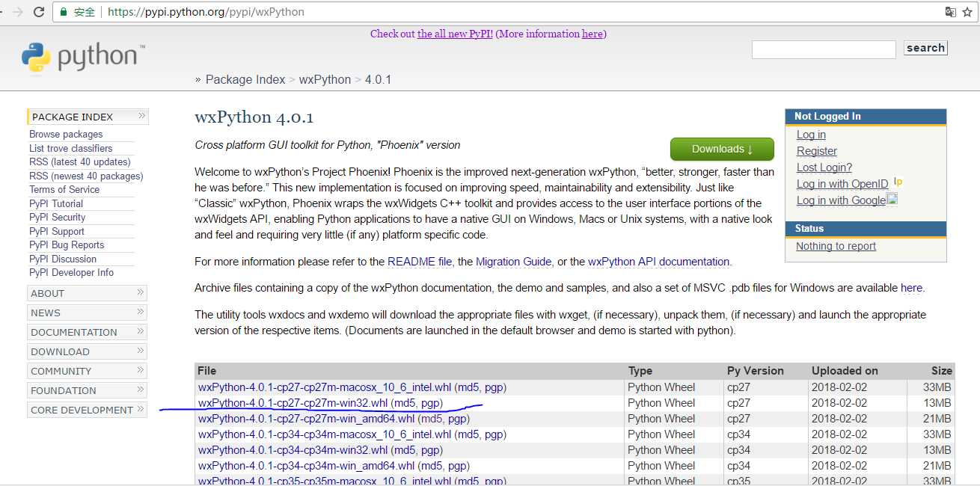Follow 'the all new PyPI!' link

point(455,34)
